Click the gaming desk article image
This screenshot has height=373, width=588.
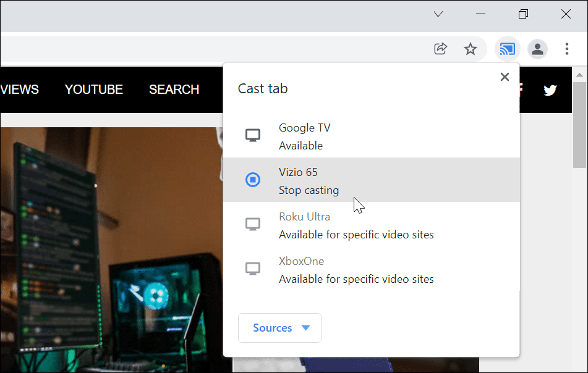pos(111,247)
